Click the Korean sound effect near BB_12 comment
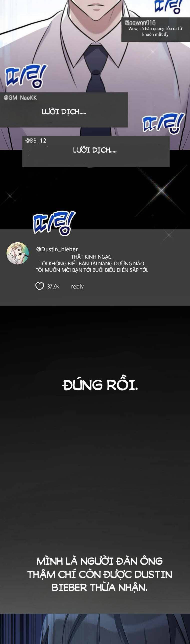 (163, 124)
